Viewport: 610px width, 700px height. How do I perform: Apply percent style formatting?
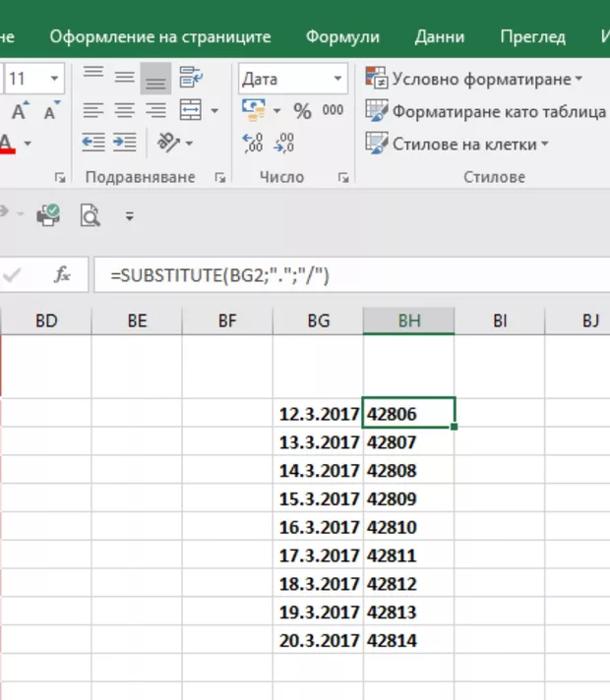click(x=302, y=111)
